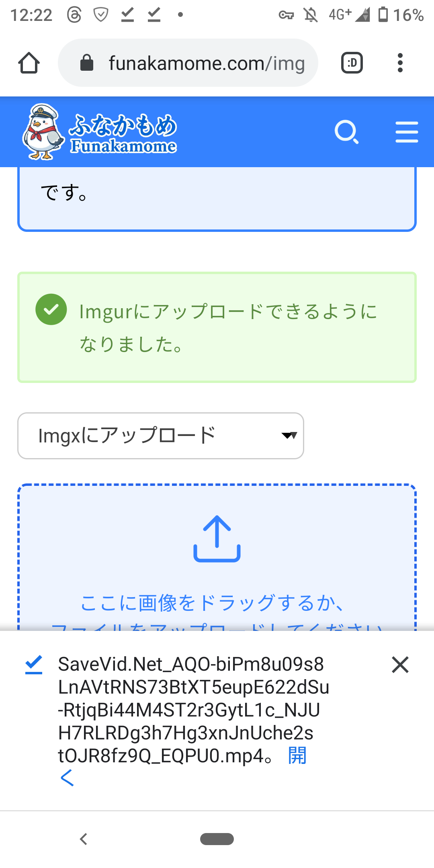Screen dimensions: 434x868
Task: Expand the Imgxにアップロード dropdown
Action: pyautogui.click(x=160, y=436)
